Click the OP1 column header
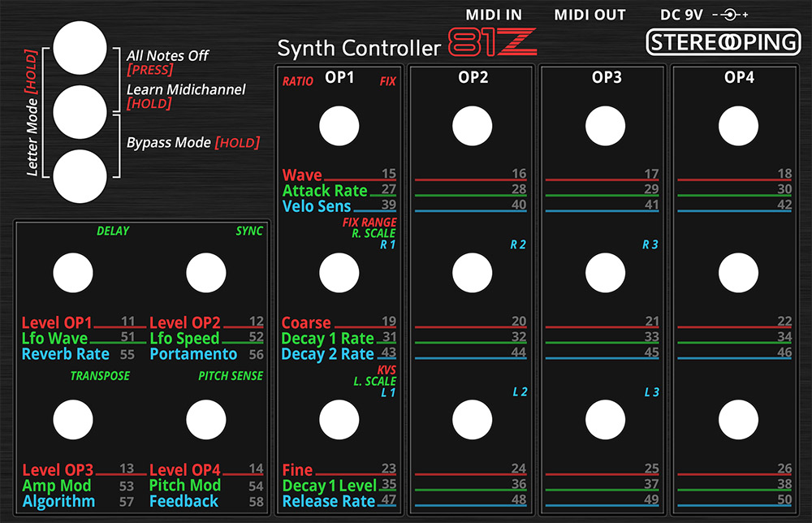812x523 pixels. click(339, 78)
